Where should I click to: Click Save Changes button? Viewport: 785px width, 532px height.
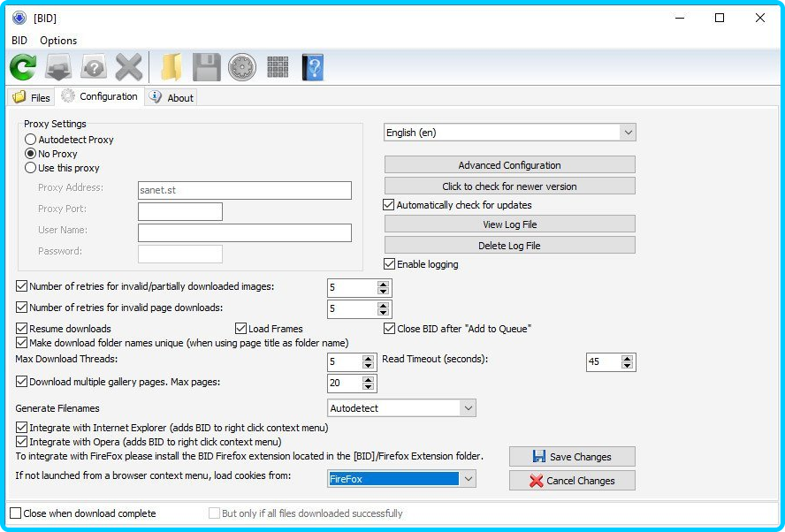[x=572, y=456]
